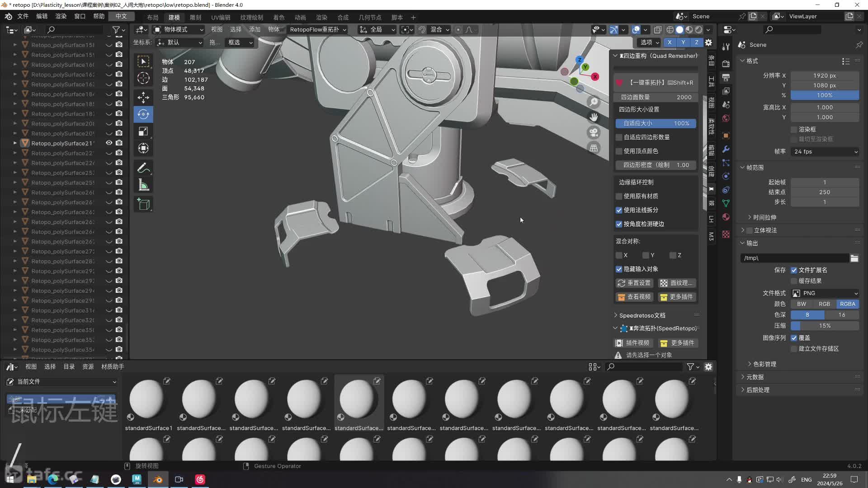Open the Modifier properties wrench tab
Screen dimensions: 868x488
[726, 149]
